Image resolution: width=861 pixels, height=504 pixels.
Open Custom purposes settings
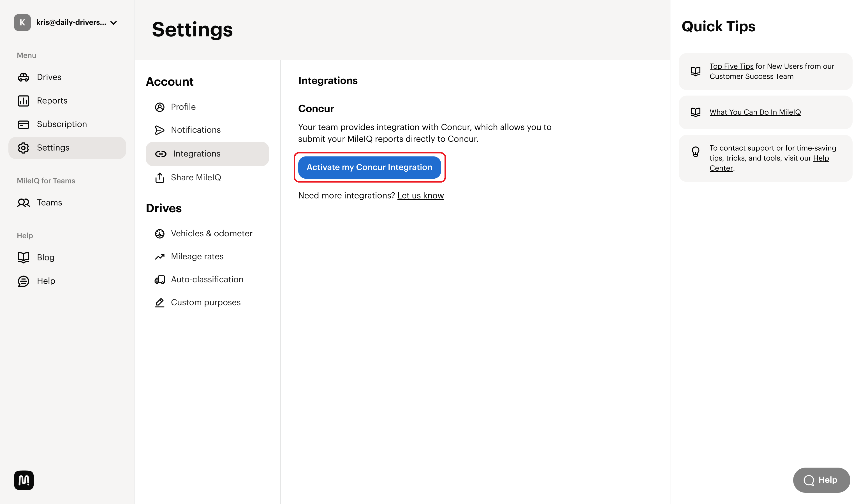pos(207,303)
